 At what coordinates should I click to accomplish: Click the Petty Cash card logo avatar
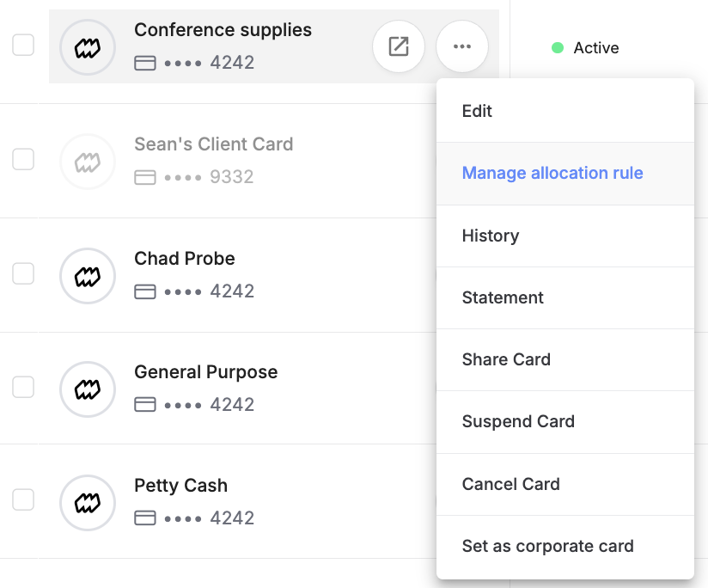[x=88, y=503]
